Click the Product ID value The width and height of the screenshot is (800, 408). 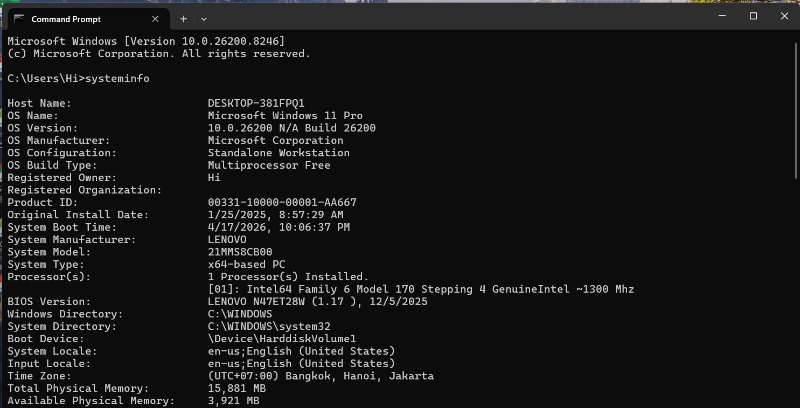pyautogui.click(x=282, y=202)
